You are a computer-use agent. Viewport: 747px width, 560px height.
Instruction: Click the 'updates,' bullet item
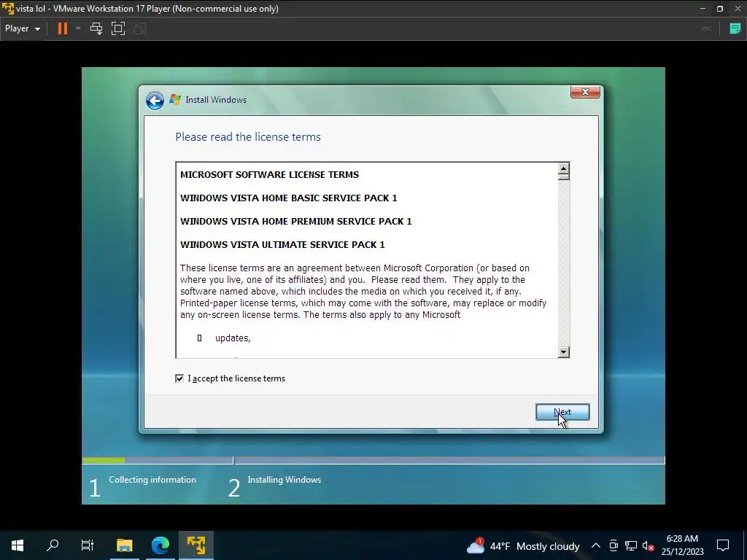coord(233,338)
